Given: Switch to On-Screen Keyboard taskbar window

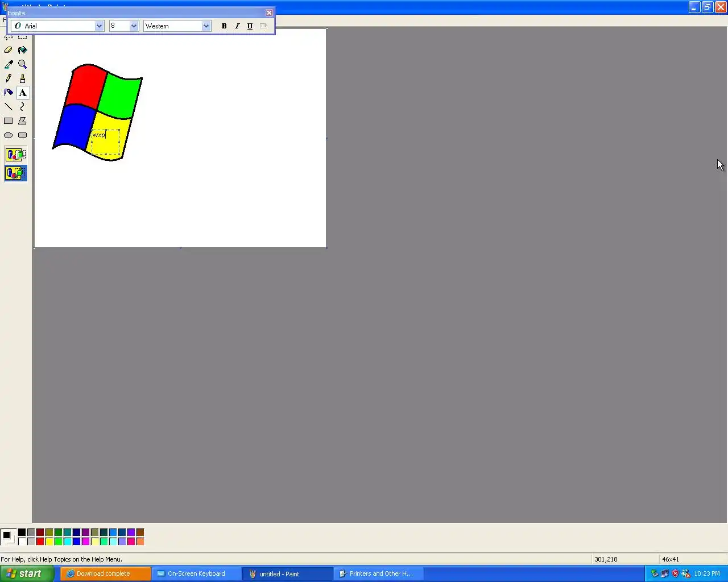Looking at the screenshot, I should [x=197, y=573].
